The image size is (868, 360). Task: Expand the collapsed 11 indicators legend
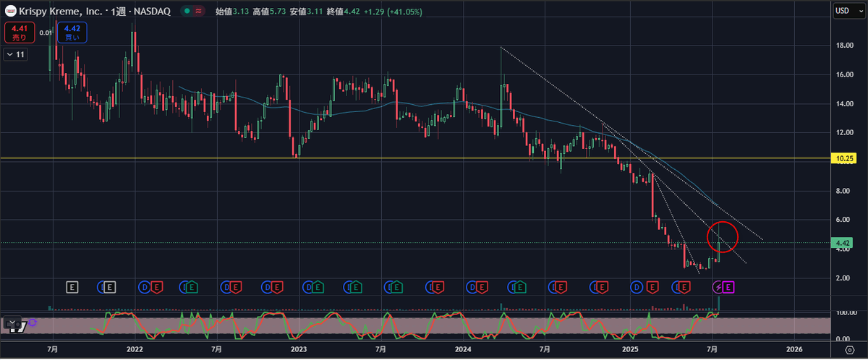click(x=14, y=54)
